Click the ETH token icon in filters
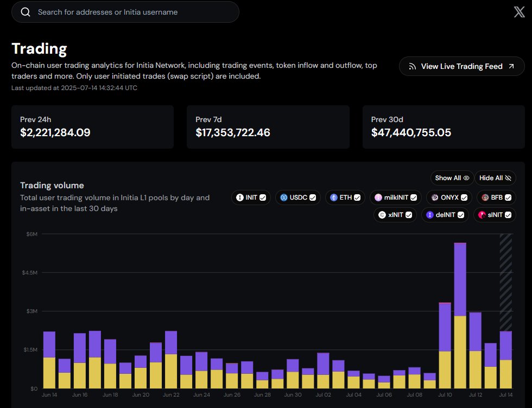The height and width of the screenshot is (408, 532). pyautogui.click(x=334, y=197)
